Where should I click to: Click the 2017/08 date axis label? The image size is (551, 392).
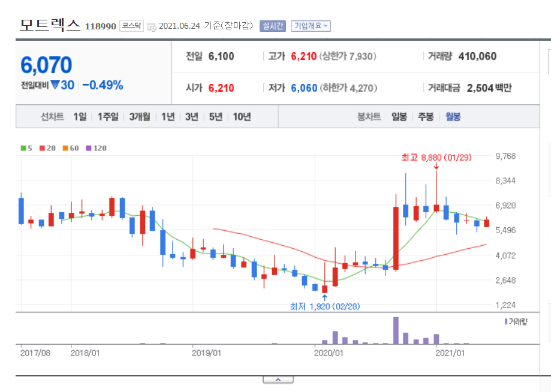click(x=35, y=352)
